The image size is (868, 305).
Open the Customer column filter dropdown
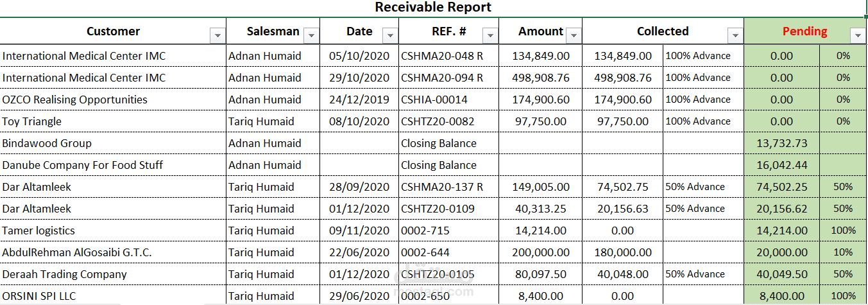click(217, 35)
